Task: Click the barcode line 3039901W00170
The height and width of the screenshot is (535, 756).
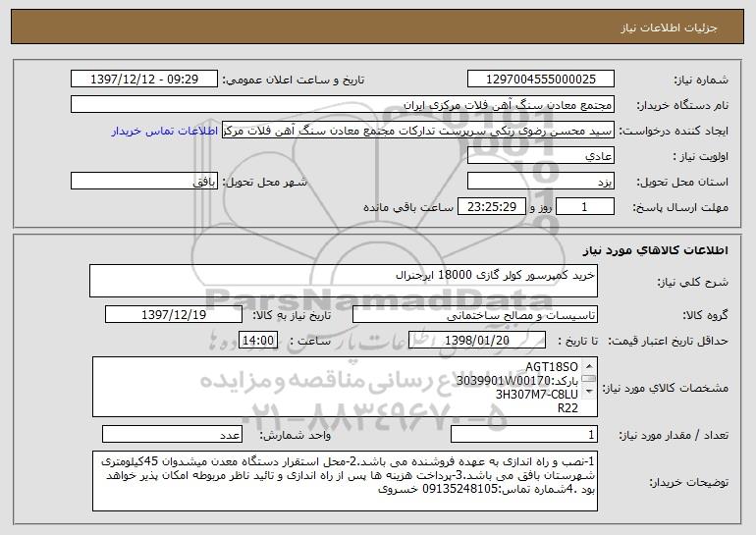Action: pos(516,381)
